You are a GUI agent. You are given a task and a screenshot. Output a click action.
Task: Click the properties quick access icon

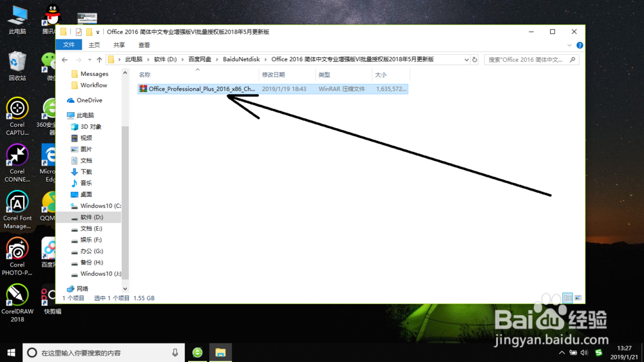click(x=79, y=32)
